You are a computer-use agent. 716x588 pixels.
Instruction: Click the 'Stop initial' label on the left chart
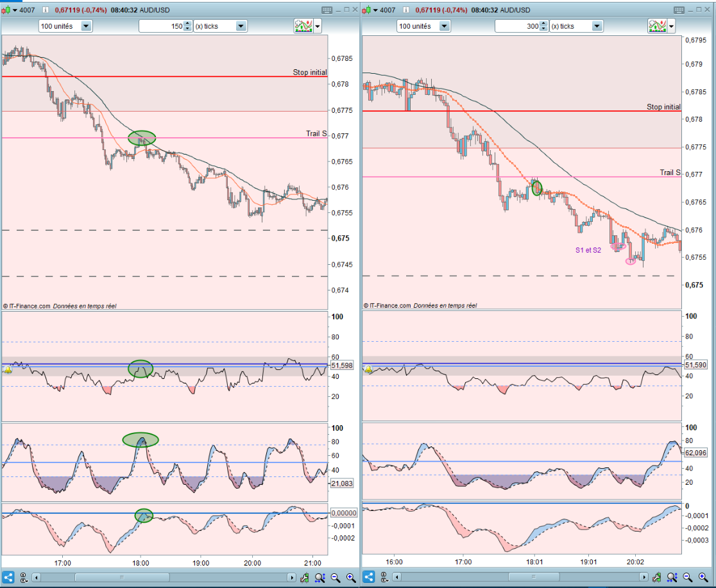pyautogui.click(x=310, y=72)
